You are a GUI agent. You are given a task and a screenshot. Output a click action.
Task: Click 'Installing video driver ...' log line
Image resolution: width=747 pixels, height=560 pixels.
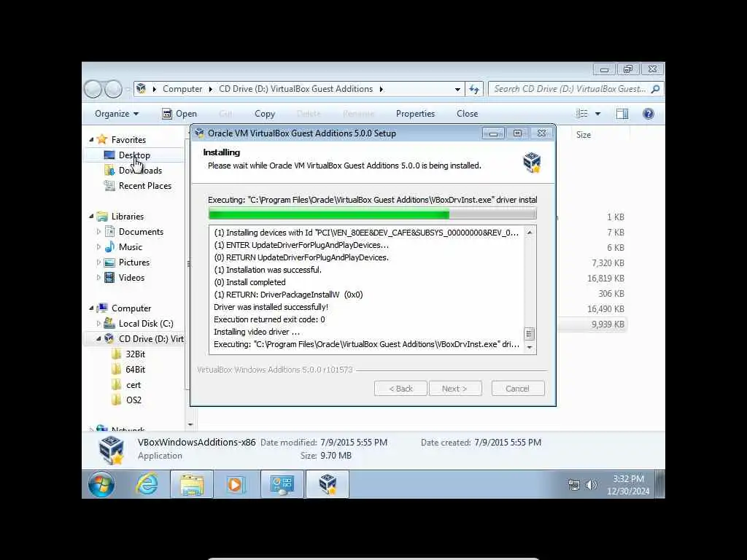pos(257,332)
